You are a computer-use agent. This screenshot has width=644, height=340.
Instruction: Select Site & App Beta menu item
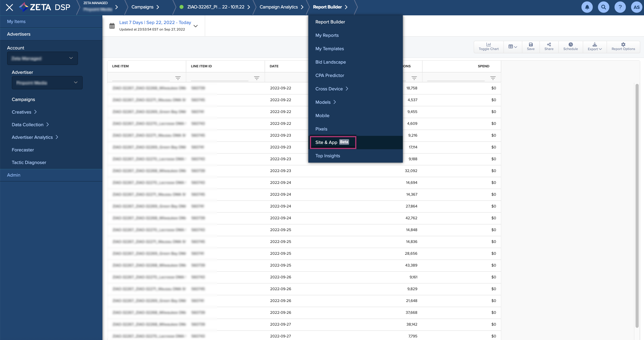[333, 142]
